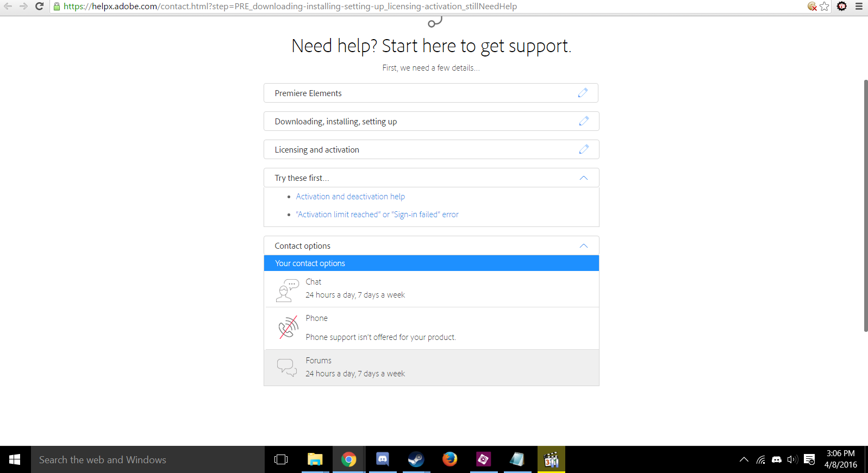868x473 pixels.
Task: Select the Forums contact option
Action: (x=432, y=368)
